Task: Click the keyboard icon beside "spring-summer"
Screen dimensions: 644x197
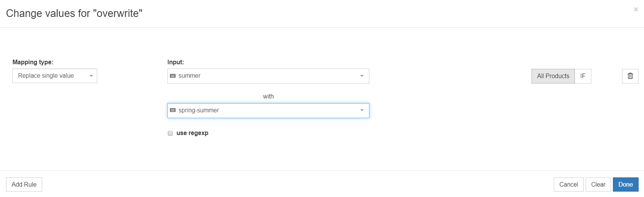Action: tap(173, 110)
